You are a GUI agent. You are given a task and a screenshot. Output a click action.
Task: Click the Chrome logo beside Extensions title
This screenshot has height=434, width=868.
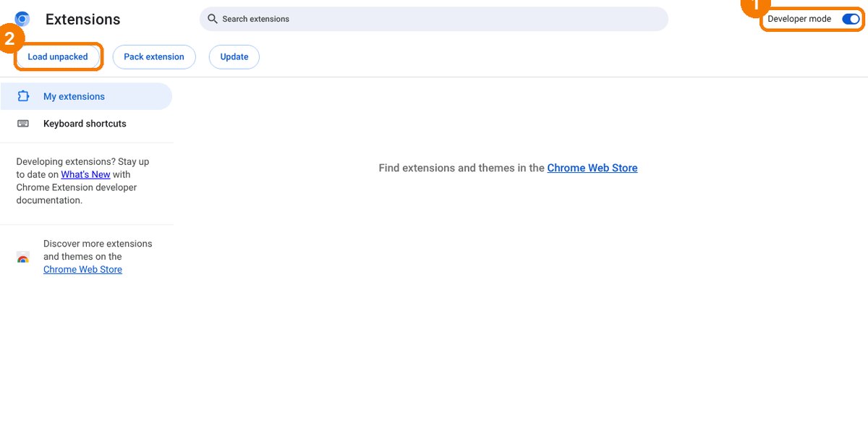[22, 19]
